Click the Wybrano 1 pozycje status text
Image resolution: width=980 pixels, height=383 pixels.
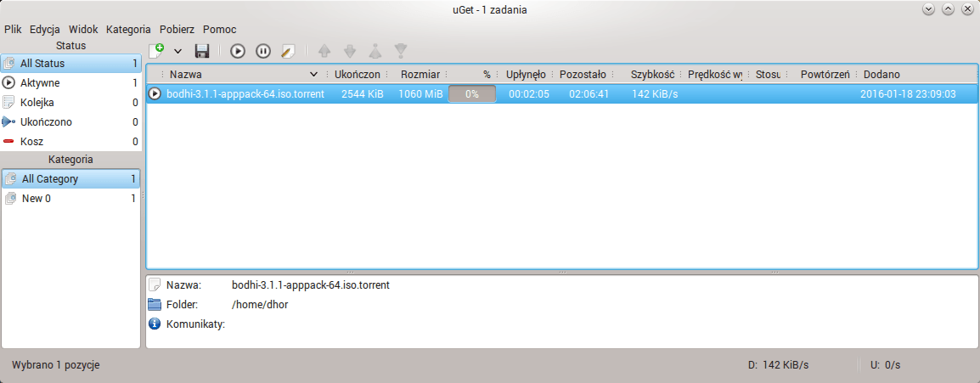[x=56, y=365]
